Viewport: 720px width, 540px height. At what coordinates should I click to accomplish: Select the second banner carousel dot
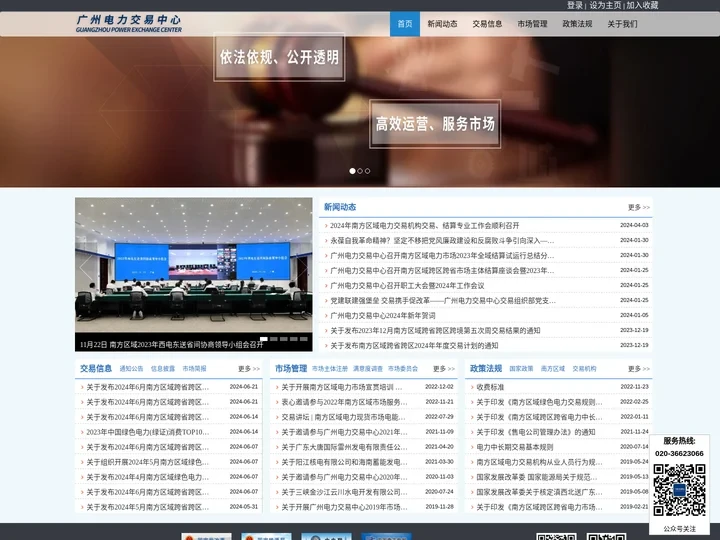click(x=360, y=171)
